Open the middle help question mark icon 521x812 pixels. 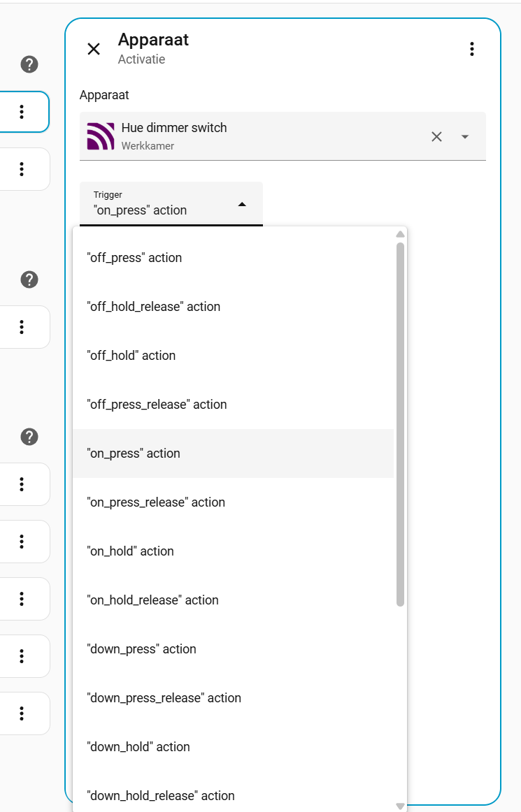29,280
